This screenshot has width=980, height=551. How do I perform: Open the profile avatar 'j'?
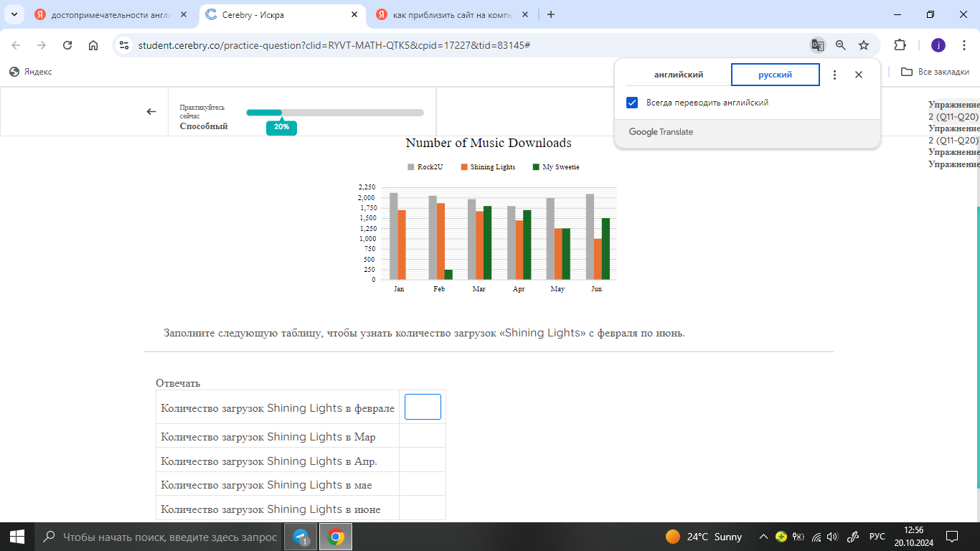[938, 45]
